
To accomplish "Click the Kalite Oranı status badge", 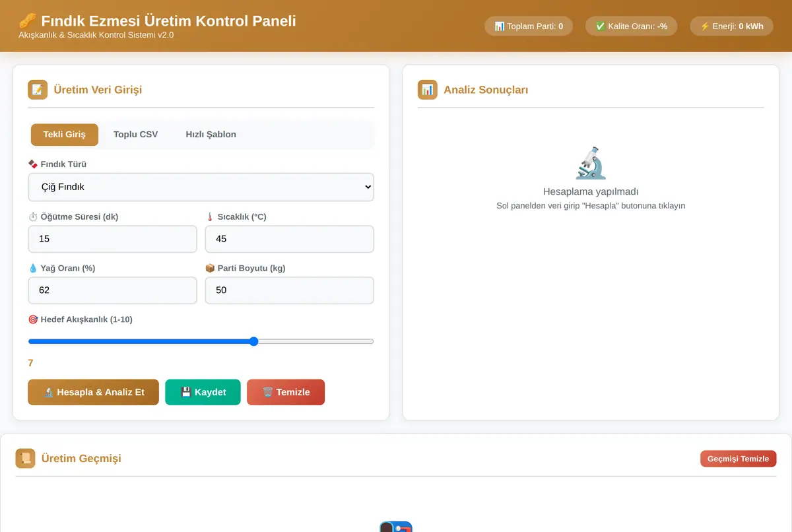I will [x=632, y=26].
